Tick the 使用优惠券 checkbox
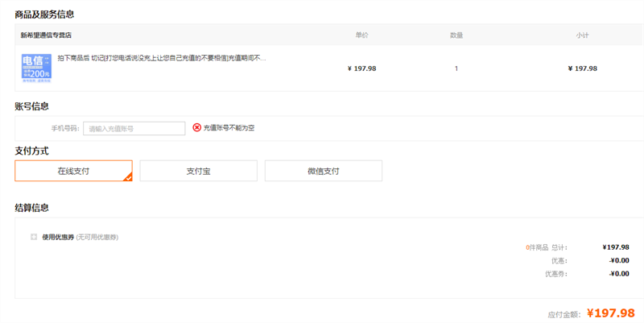This screenshot has width=644, height=323. point(34,237)
